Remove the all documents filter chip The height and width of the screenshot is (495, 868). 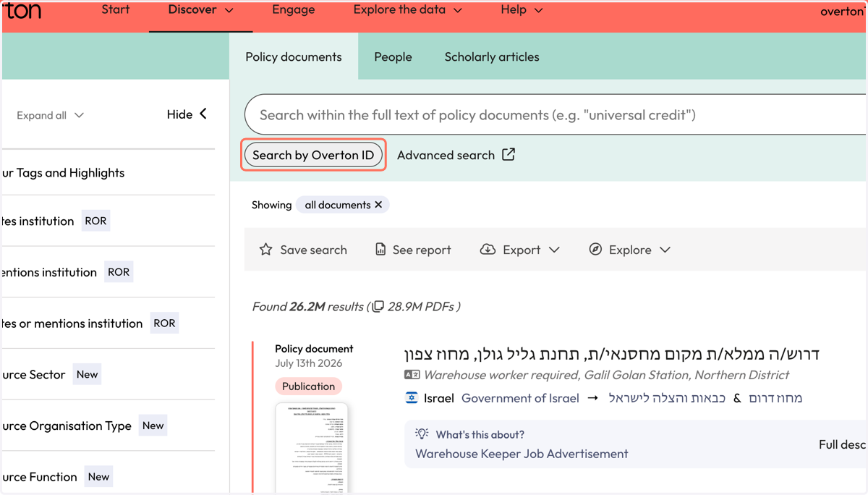[378, 205]
